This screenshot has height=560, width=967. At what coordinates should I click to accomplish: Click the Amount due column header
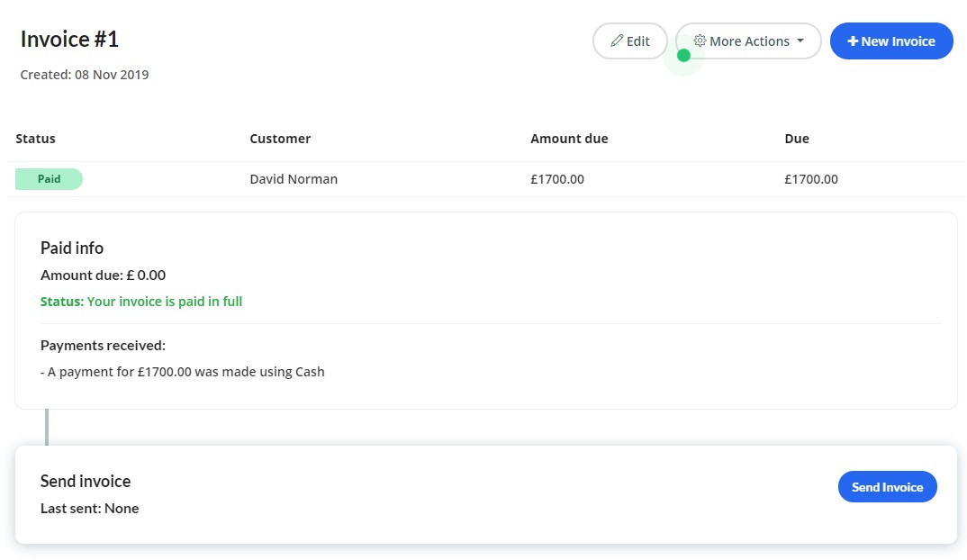(569, 139)
